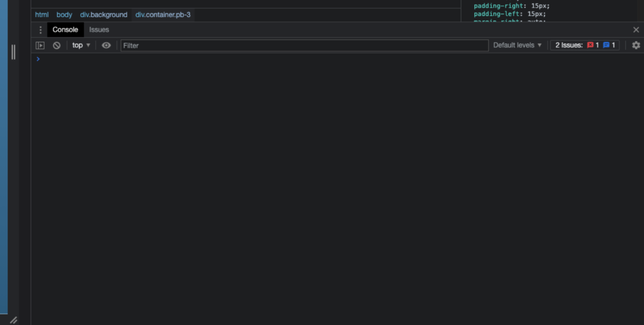This screenshot has height=325, width=644.
Task: Create a live expression with eye icon
Action: [106, 45]
